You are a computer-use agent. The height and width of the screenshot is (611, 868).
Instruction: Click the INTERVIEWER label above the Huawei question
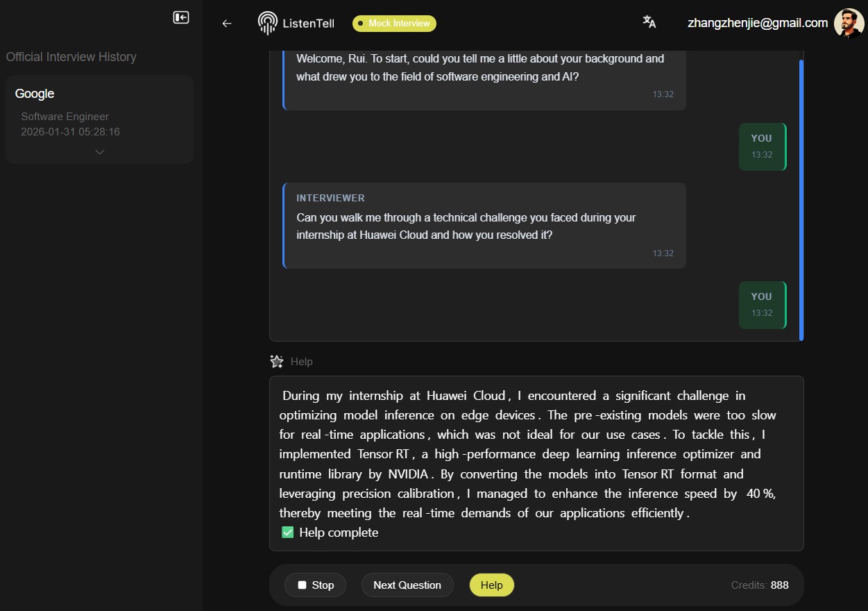point(330,198)
